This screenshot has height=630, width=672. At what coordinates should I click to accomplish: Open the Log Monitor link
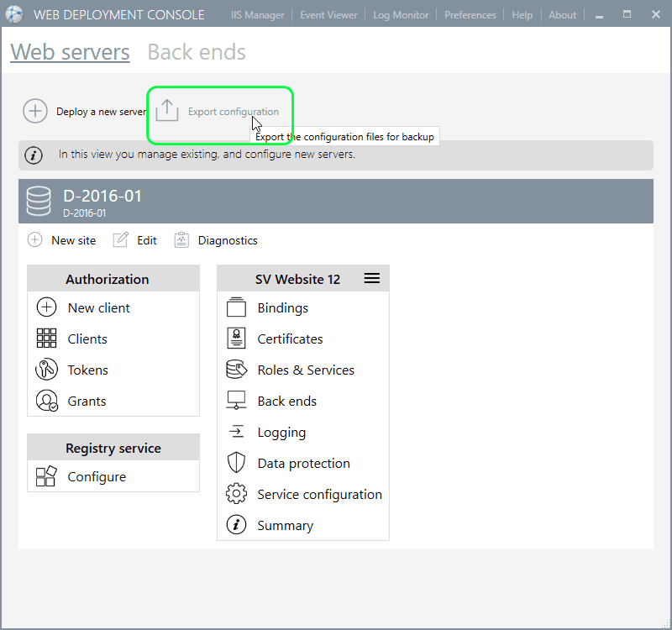(401, 15)
